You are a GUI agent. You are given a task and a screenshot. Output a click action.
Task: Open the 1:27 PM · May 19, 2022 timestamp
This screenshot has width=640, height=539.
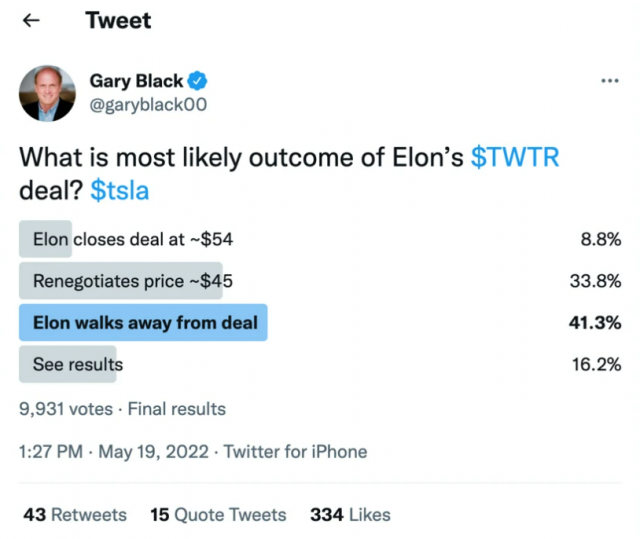114,452
